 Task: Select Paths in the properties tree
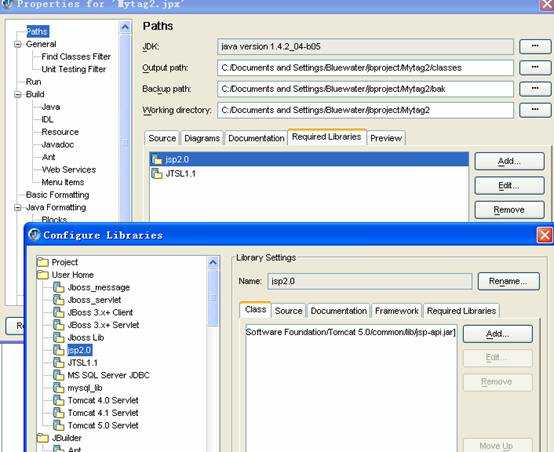coord(37,31)
